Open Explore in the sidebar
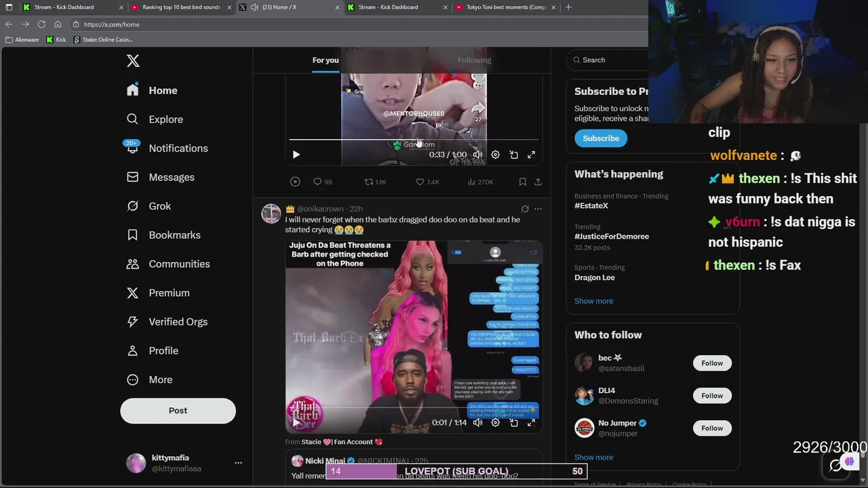 [155, 119]
